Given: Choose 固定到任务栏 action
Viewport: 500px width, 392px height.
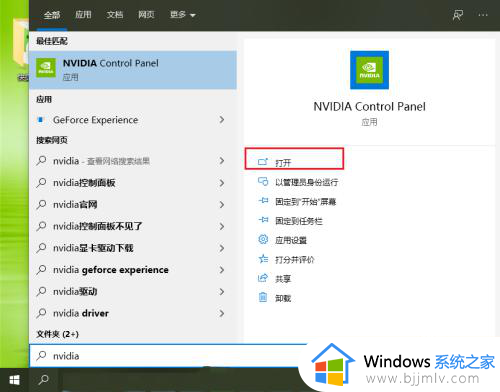Looking at the screenshot, I should [x=299, y=221].
